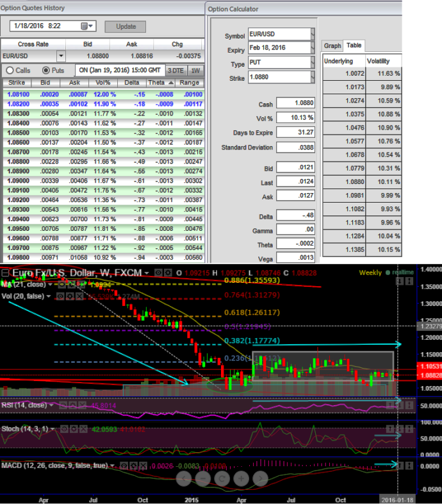Image resolution: width=442 pixels, height=504 pixels.
Task: Select the Table tab
Action: 354,46
